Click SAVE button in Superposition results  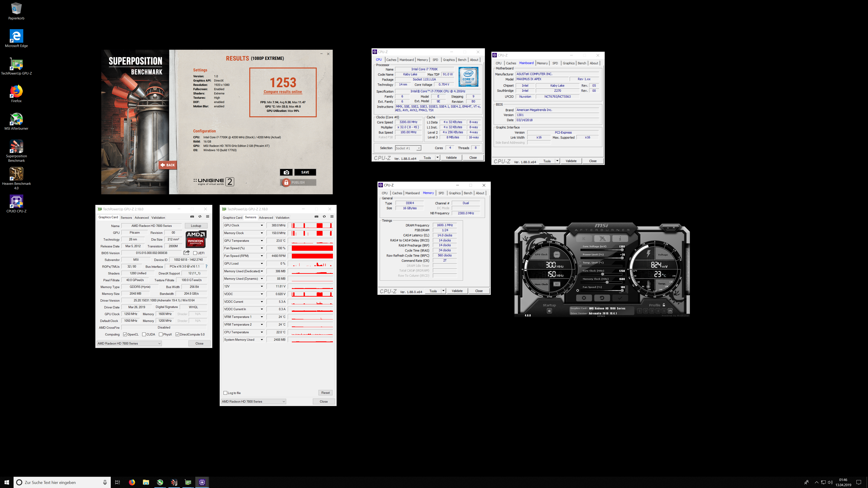point(305,172)
